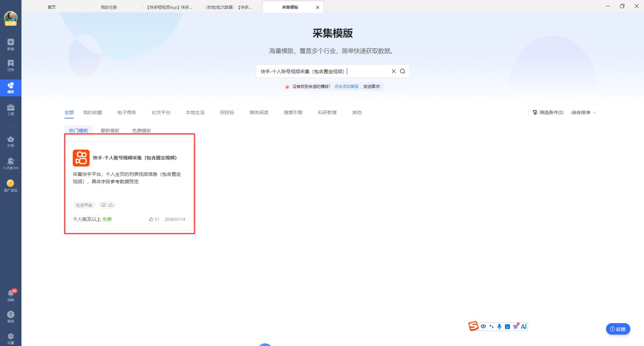Screen dimensions: 644x346
Task: Minimize the application window
Action: [x=608, y=6]
